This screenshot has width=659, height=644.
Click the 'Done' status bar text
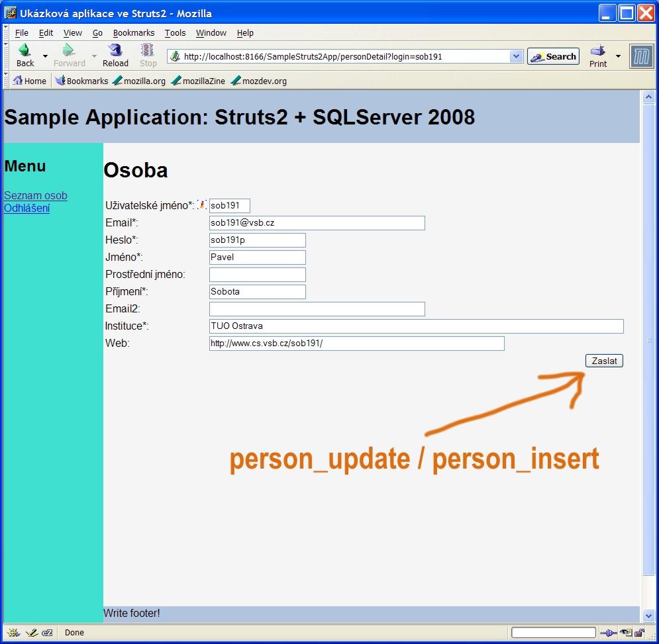74,633
